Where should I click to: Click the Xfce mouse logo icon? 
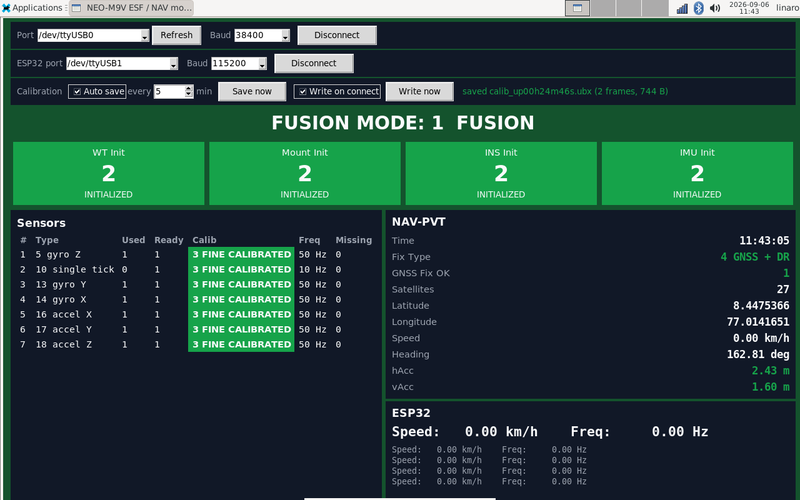pyautogui.click(x=6, y=8)
